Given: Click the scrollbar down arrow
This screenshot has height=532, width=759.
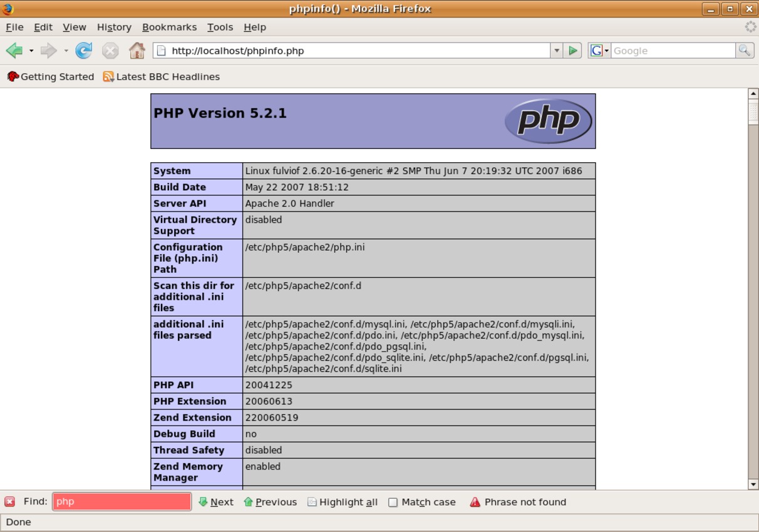Looking at the screenshot, I should [753, 484].
